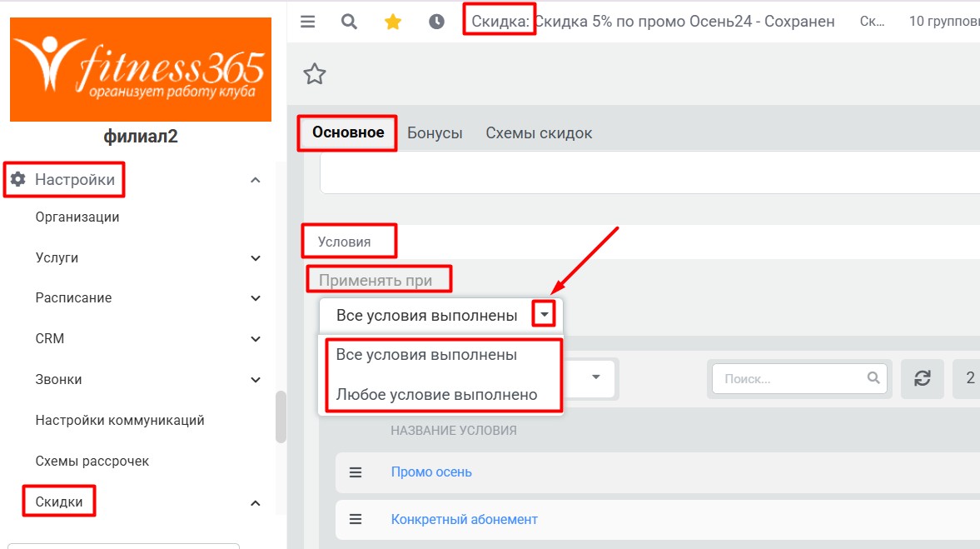Viewport: 980px width, 549px height.
Task: Open Организации in sidebar
Action: [77, 217]
